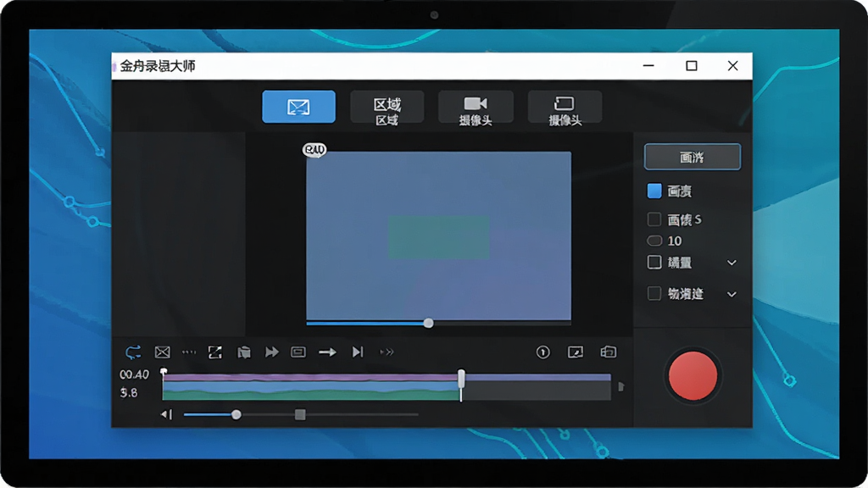The width and height of the screenshot is (868, 488).
Task: Click the 00.40 time readout
Action: 135,374
